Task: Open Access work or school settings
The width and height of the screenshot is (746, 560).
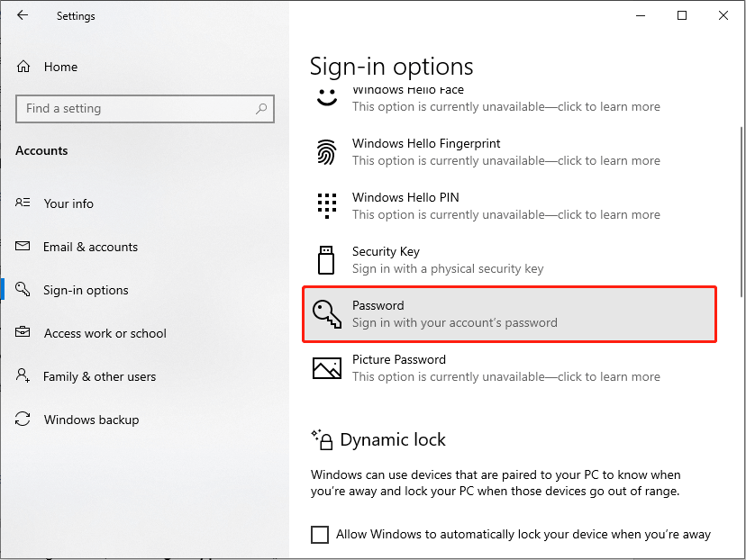Action: pos(105,333)
